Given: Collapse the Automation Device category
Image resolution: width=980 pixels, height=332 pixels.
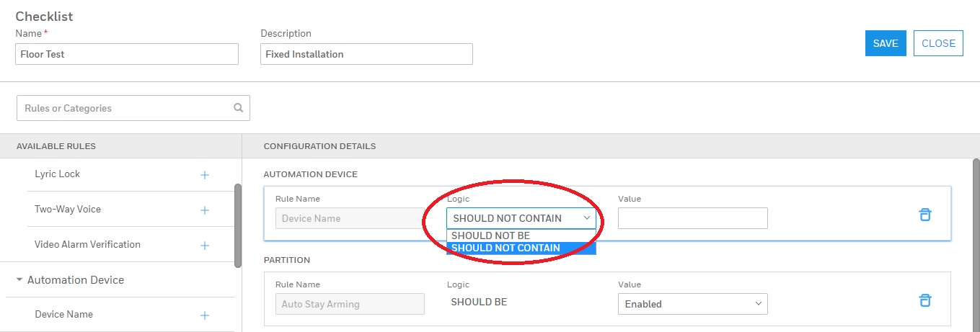Looking at the screenshot, I should [x=19, y=280].
